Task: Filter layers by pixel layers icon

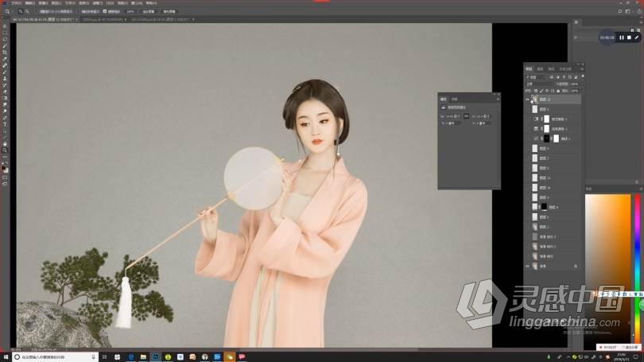Action: tap(552, 77)
